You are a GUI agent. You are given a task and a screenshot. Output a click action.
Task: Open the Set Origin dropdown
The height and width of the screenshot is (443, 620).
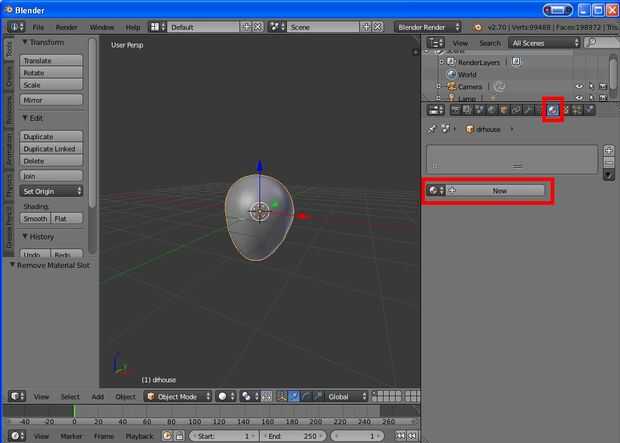click(x=51, y=191)
